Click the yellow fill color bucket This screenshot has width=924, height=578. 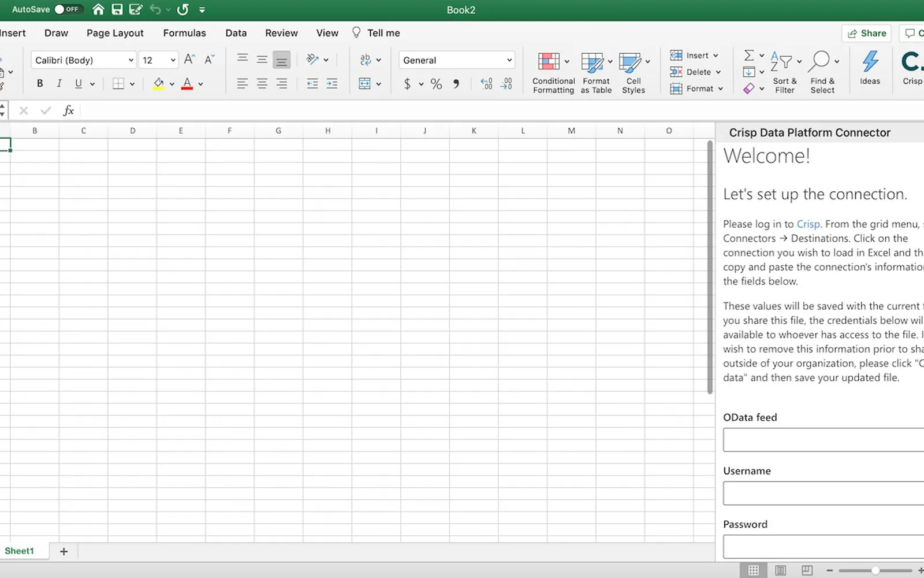[158, 83]
